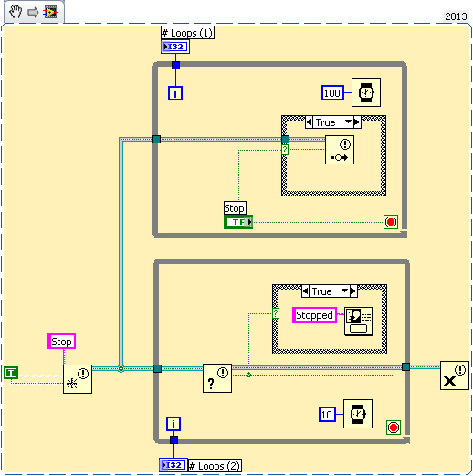Click the hand grab icon in snippet toolbar
The image size is (473, 476).
tap(16, 12)
